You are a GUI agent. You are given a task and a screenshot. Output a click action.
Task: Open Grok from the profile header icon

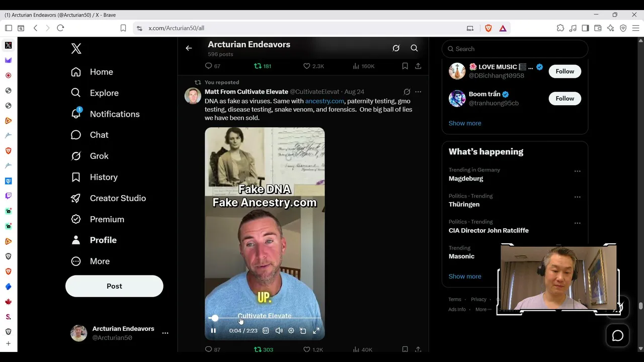pos(396,48)
